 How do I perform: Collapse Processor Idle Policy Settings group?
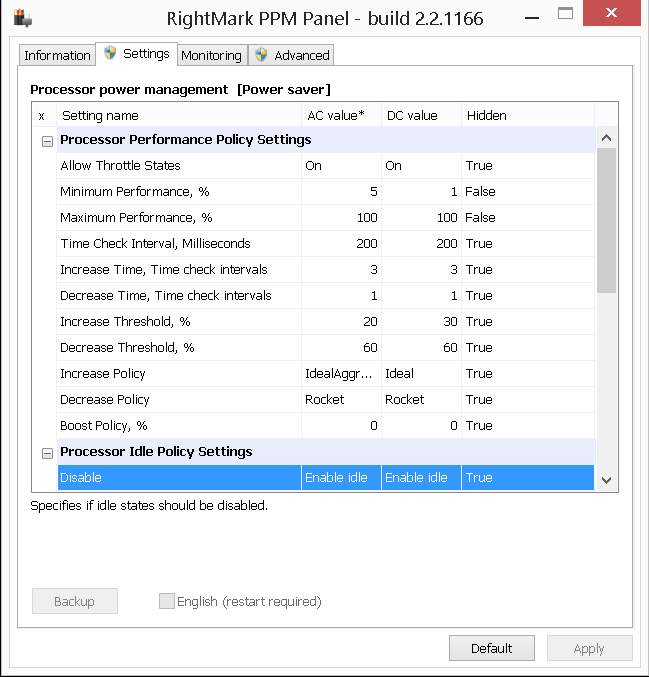click(47, 453)
